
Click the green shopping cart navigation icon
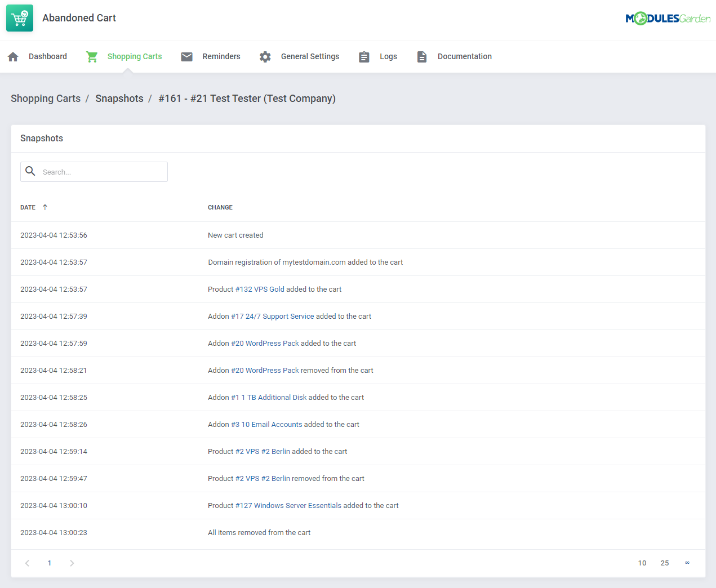coord(91,56)
